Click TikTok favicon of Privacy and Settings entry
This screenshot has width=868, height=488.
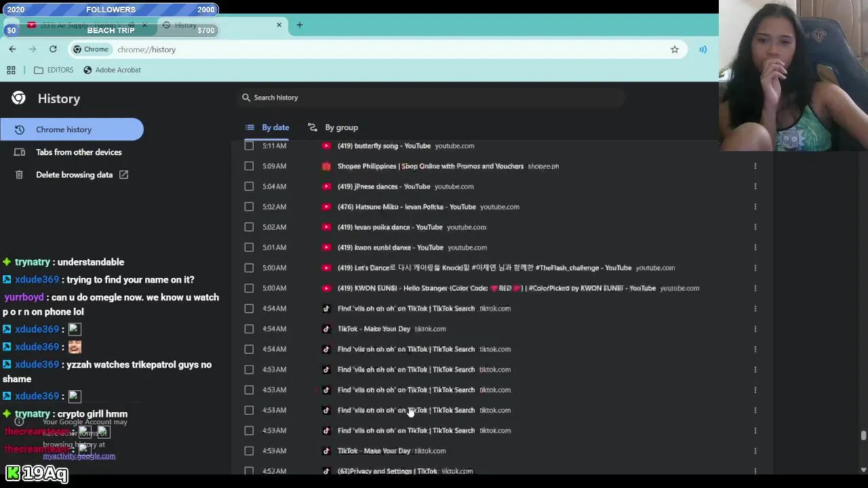click(x=326, y=470)
